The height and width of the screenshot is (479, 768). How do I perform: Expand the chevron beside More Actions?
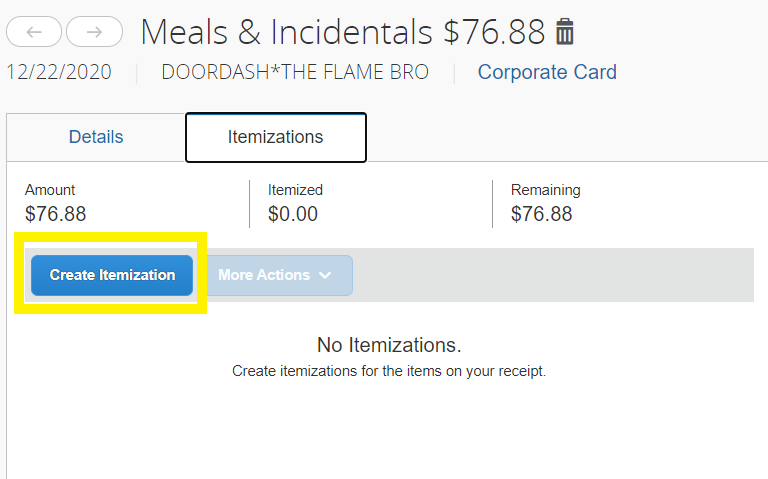click(325, 275)
